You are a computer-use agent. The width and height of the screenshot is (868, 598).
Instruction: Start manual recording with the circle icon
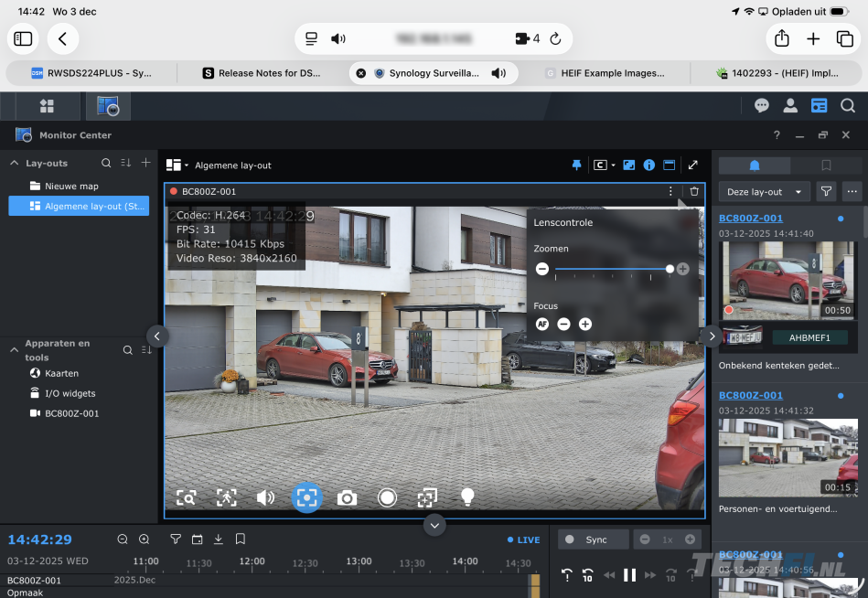[387, 497]
